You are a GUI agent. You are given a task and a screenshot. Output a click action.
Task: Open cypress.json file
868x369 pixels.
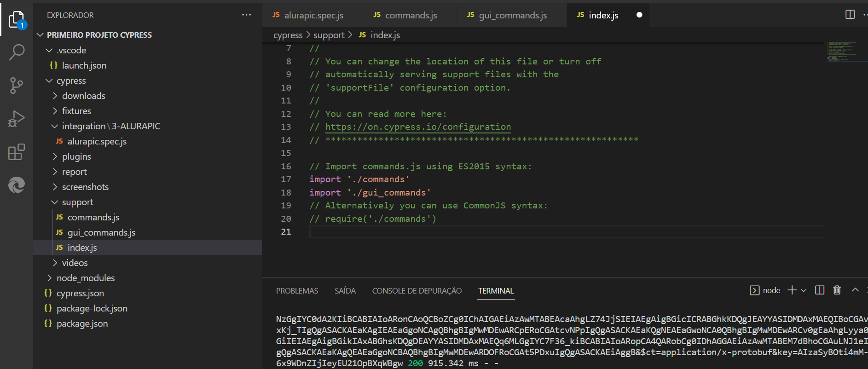pos(148,293)
